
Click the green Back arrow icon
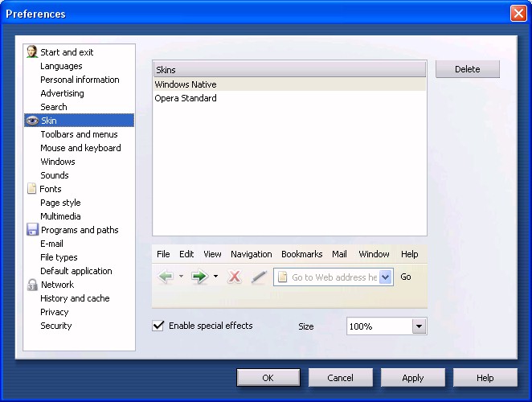point(166,277)
